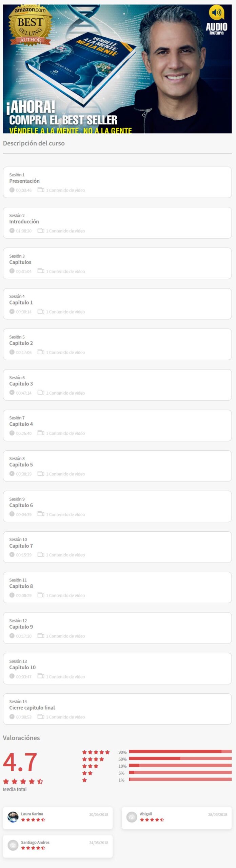236x868 pixels.
Task: Click the Amazon Best Selling Author badge
Action: tap(30, 26)
